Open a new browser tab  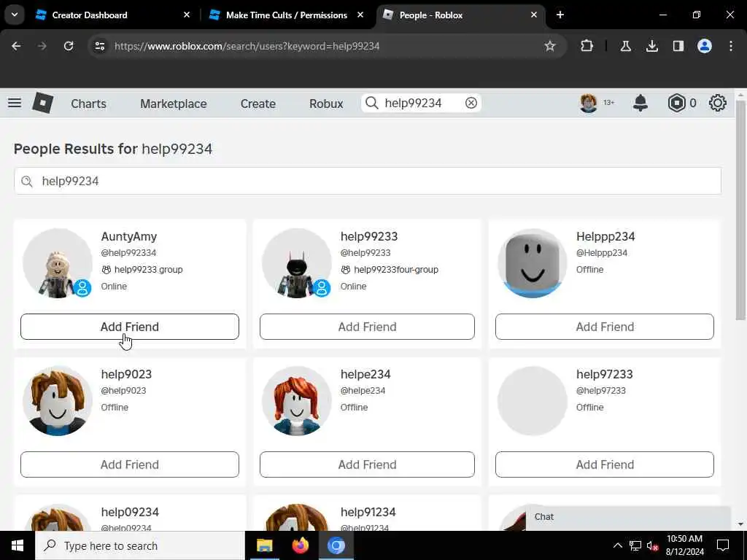[560, 15]
